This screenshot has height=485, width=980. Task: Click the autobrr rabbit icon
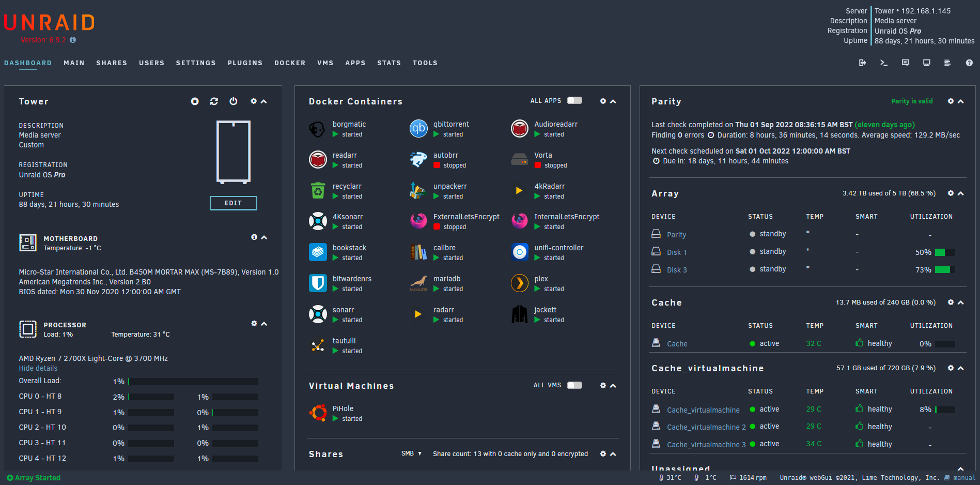coord(418,160)
